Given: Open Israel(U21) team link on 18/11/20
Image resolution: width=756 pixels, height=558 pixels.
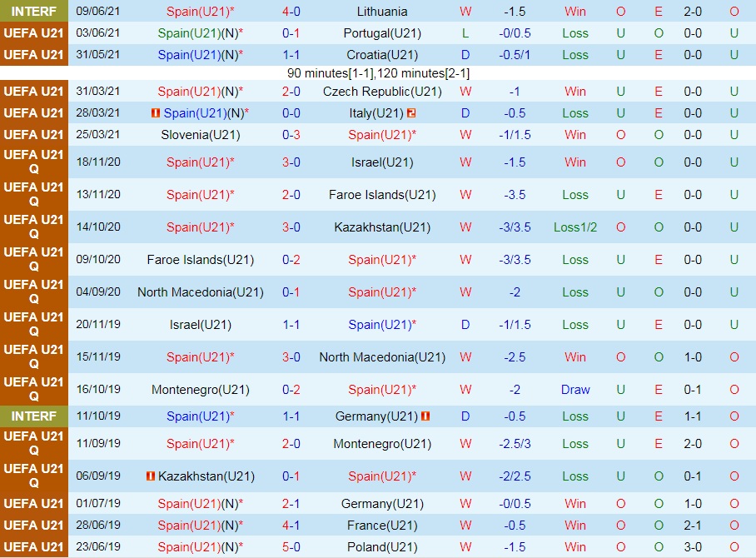Looking at the screenshot, I should 382,162.
